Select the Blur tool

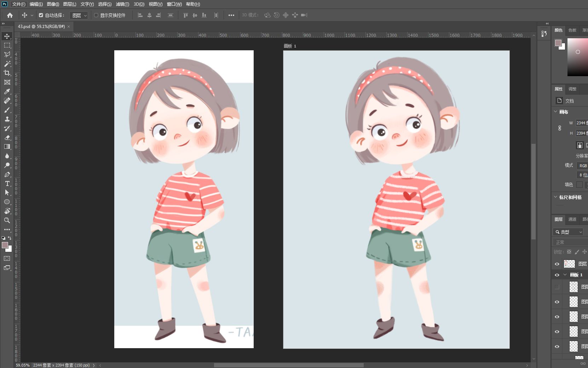point(7,156)
